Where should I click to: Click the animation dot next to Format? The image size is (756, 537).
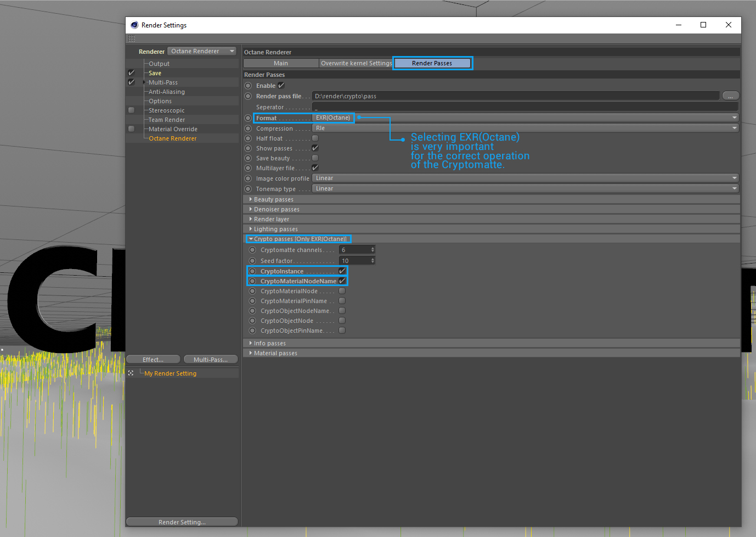tap(248, 118)
